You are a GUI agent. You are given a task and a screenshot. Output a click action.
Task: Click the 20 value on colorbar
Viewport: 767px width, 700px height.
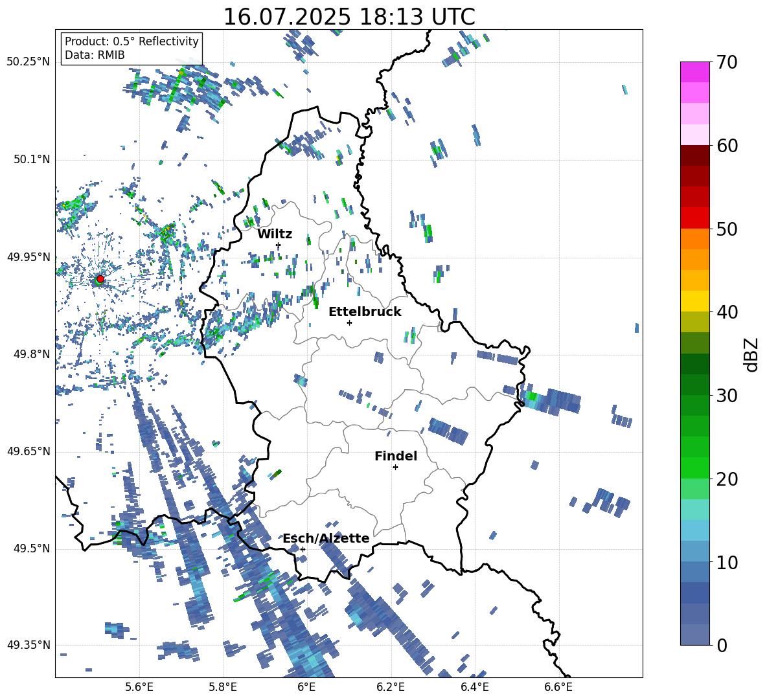(727, 479)
